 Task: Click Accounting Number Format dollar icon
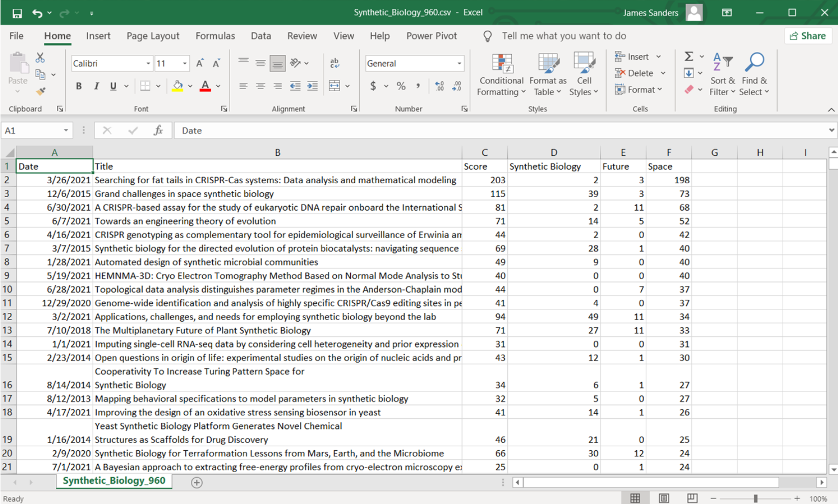(373, 86)
